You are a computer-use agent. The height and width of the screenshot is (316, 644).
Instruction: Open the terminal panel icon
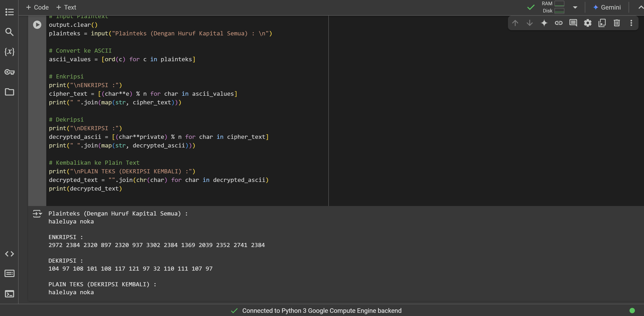click(x=9, y=294)
